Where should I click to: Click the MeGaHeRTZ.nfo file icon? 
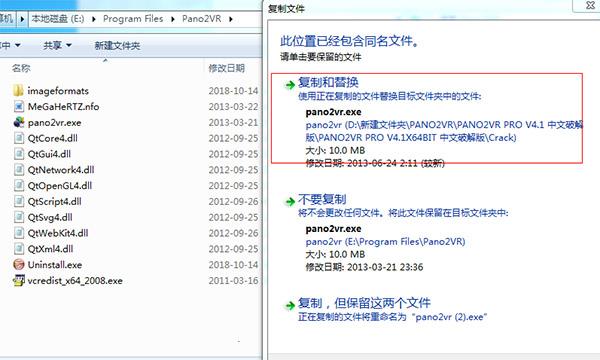19,106
